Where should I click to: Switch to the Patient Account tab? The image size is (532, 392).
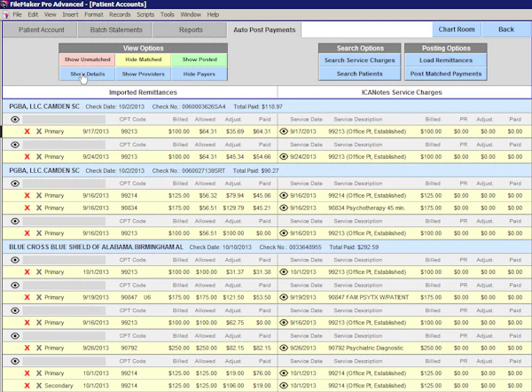(42, 30)
